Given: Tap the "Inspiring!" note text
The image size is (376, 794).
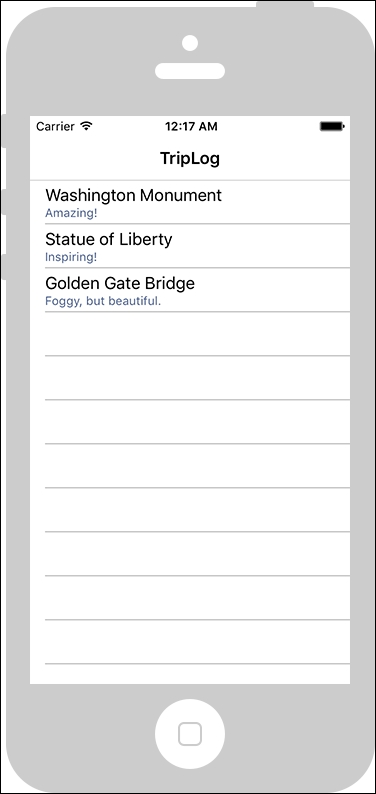Looking at the screenshot, I should coord(71,257).
